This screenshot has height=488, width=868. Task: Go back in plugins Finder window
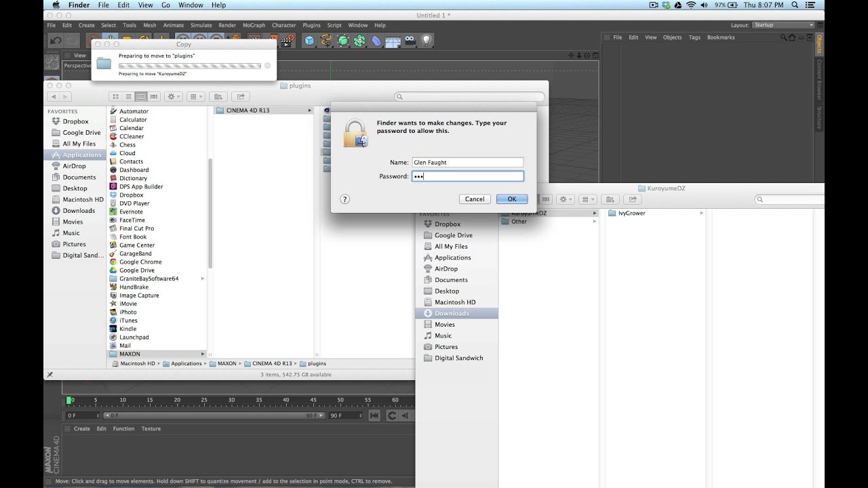click(x=54, y=97)
